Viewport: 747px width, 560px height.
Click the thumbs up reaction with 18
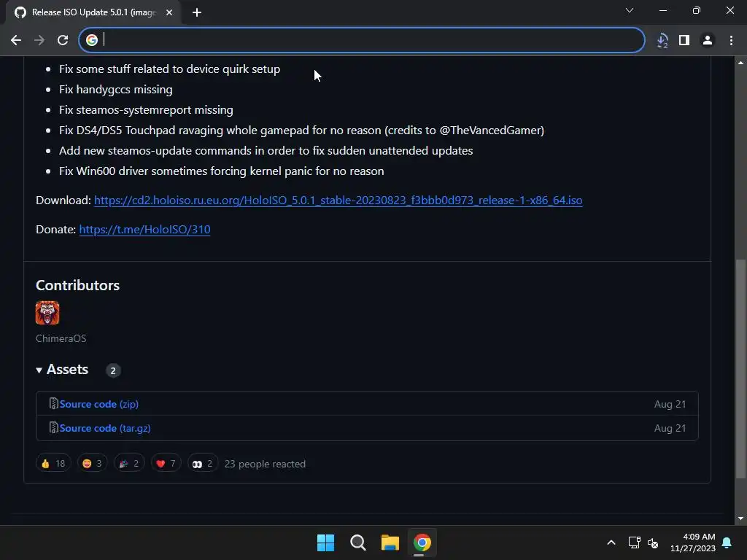point(53,463)
